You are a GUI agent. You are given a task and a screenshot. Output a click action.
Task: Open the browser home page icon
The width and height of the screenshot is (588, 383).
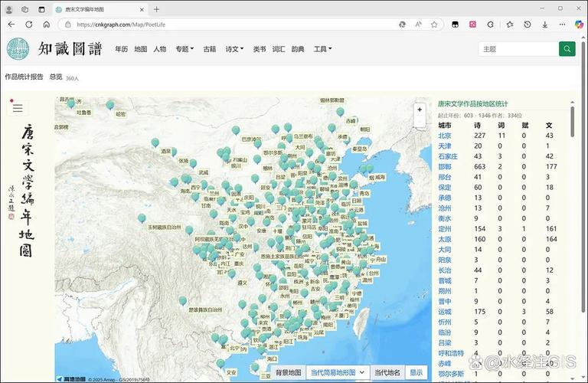pyautogui.click(x=47, y=25)
